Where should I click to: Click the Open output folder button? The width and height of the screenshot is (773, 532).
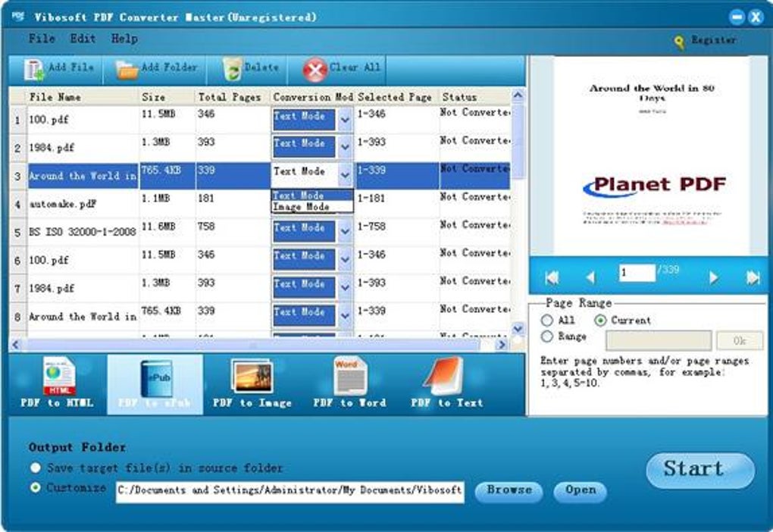point(581,490)
